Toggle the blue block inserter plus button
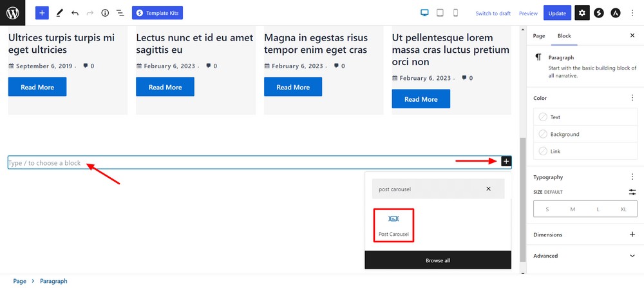Viewport: 644px width, 288px height. coord(42,13)
